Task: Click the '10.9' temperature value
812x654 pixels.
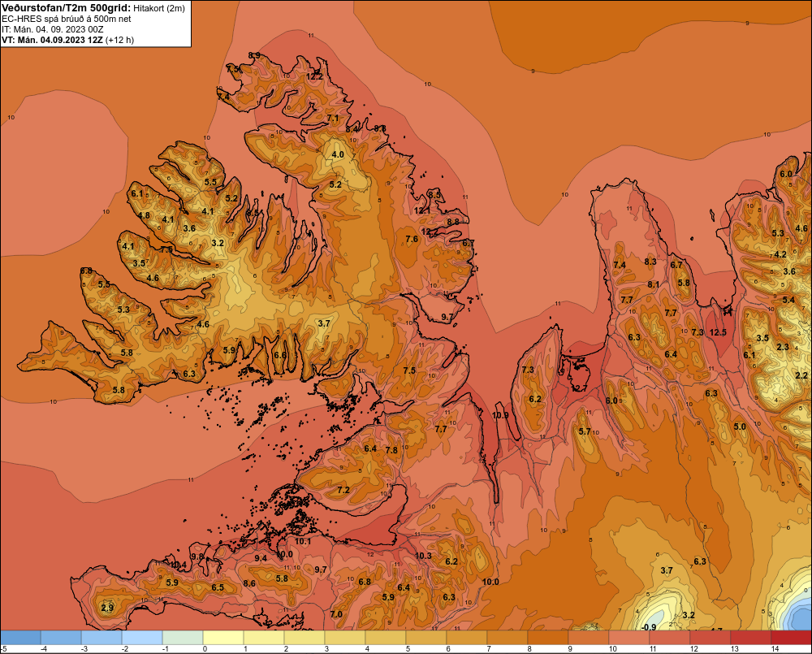Action: [x=500, y=415]
